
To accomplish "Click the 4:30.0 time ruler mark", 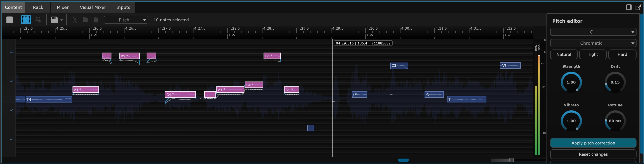I will (372, 28).
